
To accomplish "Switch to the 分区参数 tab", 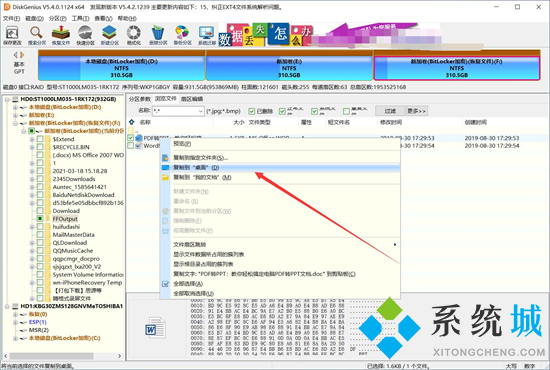I will click(140, 99).
